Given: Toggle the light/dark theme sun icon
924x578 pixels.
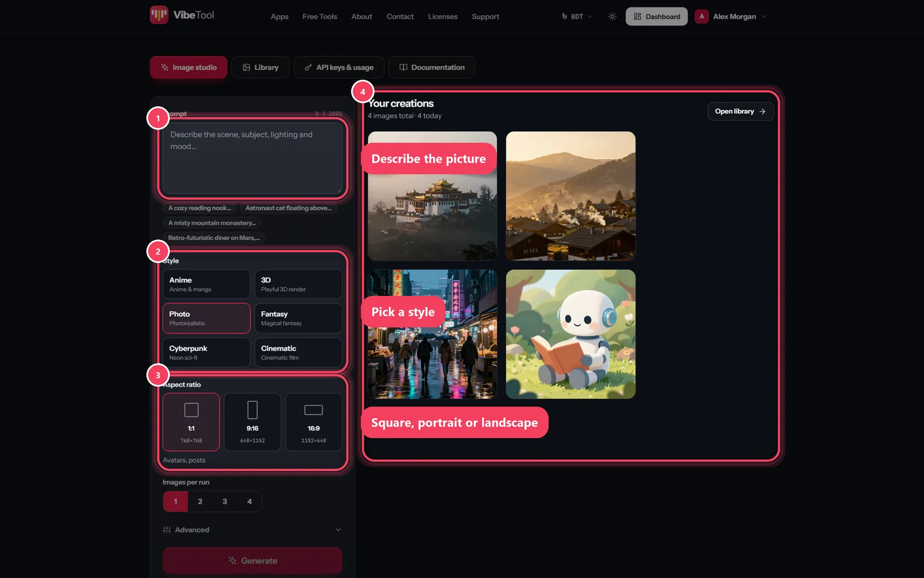Looking at the screenshot, I should 612,17.
